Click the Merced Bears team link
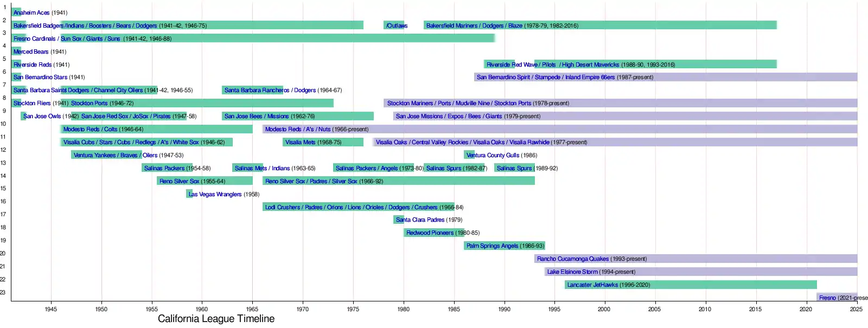Screen dimensions: 868x328 (x=30, y=52)
